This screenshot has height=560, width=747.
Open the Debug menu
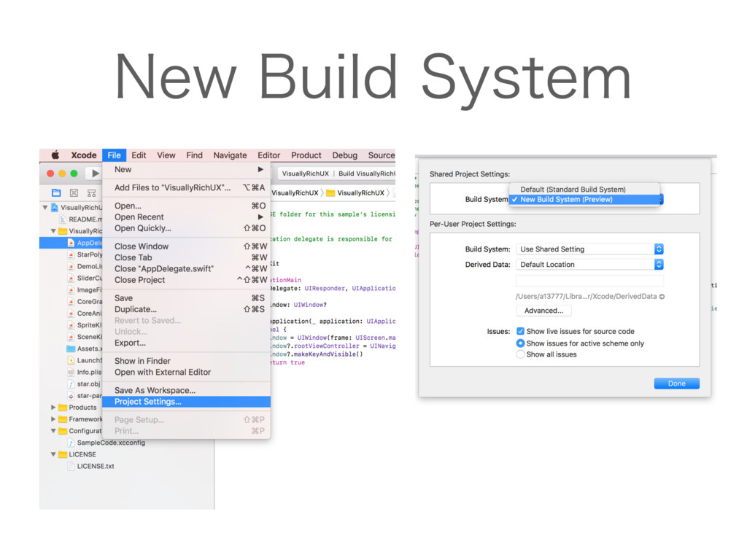click(x=344, y=155)
